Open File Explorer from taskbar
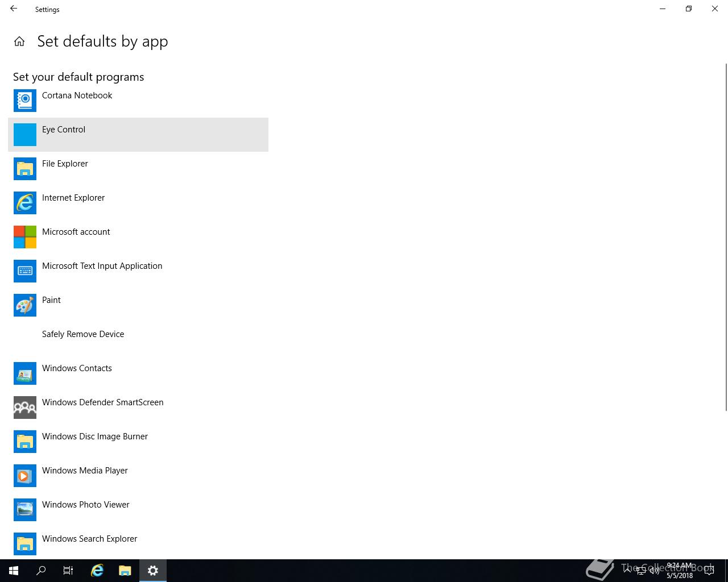Viewport: 728px width, 582px height. point(125,571)
